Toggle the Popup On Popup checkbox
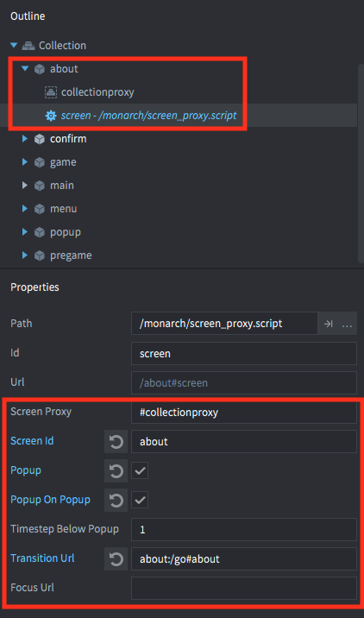This screenshot has height=618, width=364. point(140,500)
